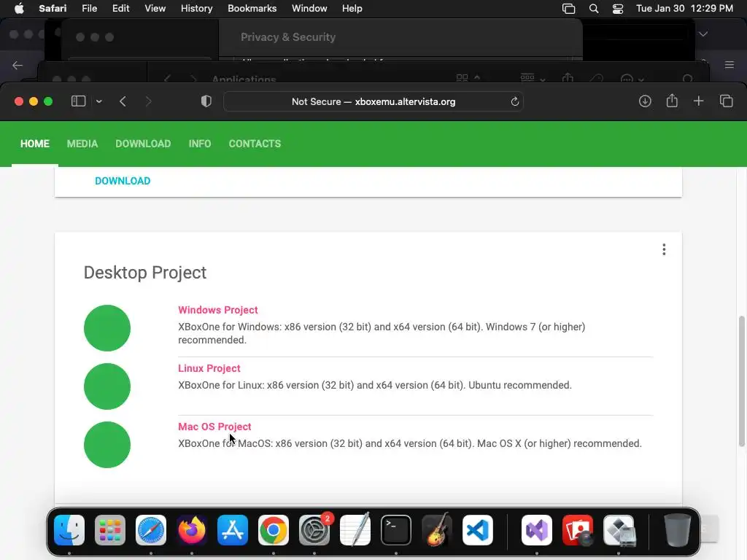
Task: Open Boot Camp Assistant from the Dock
Action: (619, 530)
